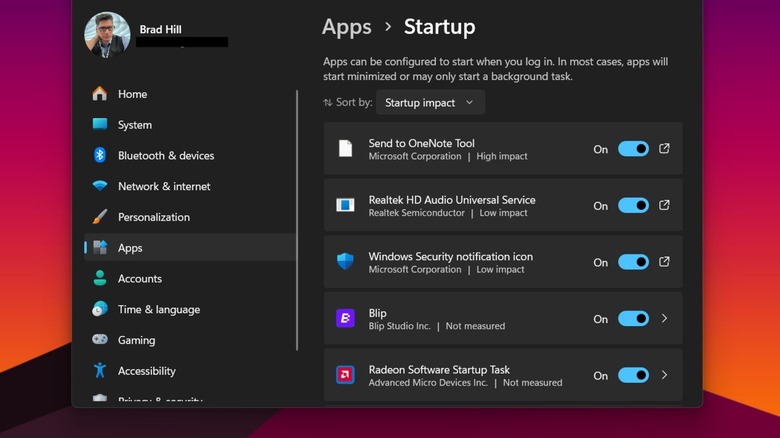The height and width of the screenshot is (438, 780).
Task: Click Apps breadcrumb link
Action: (x=347, y=27)
